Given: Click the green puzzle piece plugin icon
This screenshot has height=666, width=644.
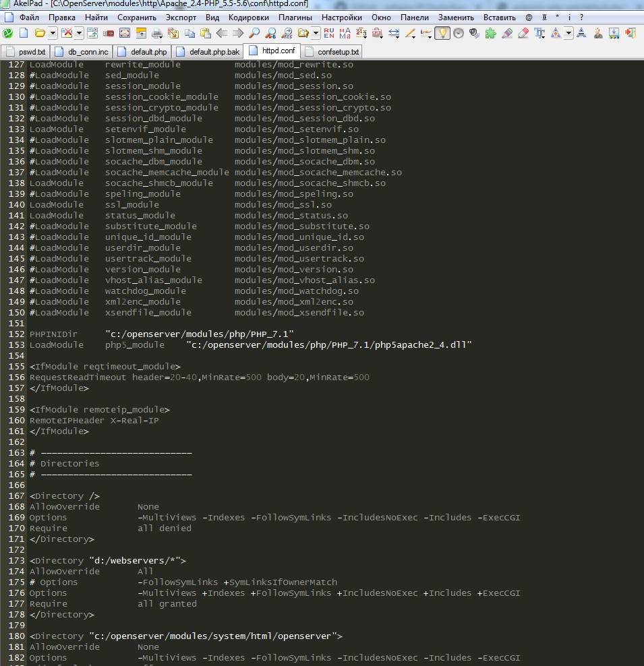Looking at the screenshot, I should tap(491, 32).
